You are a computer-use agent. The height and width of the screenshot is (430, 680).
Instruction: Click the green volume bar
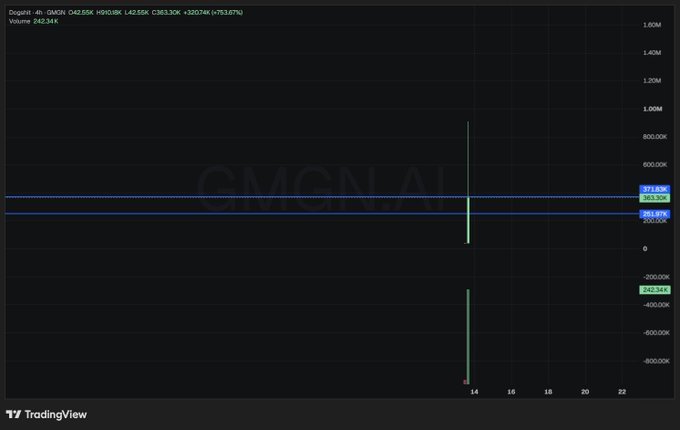point(468,337)
